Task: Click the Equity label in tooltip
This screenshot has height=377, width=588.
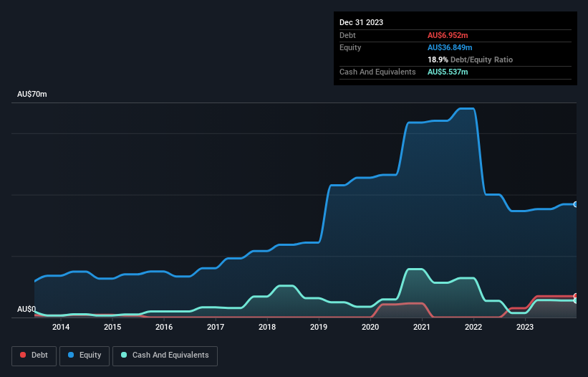Action: [x=350, y=47]
